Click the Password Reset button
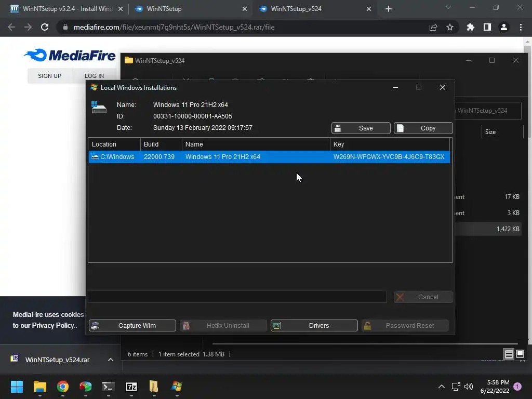This screenshot has width=532, height=399. 405,325
